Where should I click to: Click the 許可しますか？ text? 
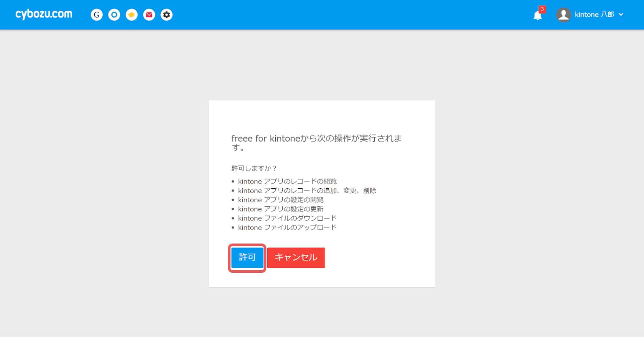(x=254, y=168)
